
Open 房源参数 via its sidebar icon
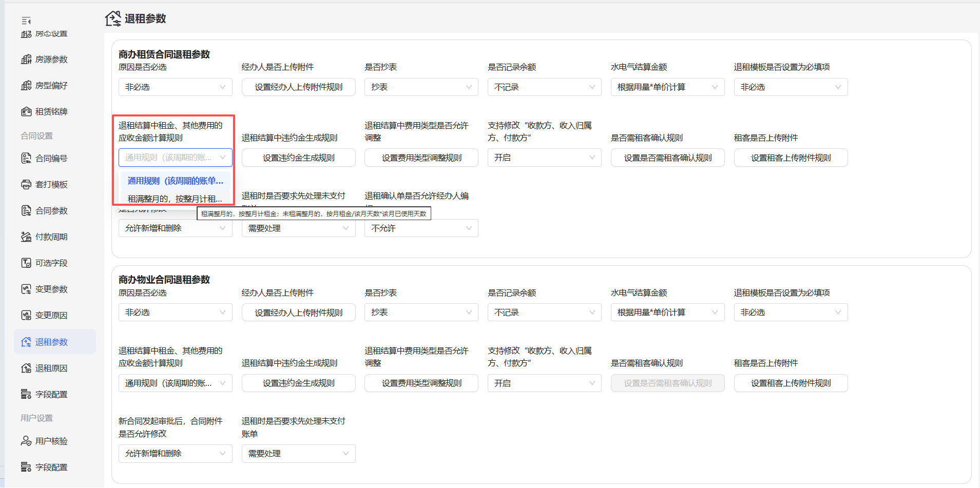(x=26, y=60)
